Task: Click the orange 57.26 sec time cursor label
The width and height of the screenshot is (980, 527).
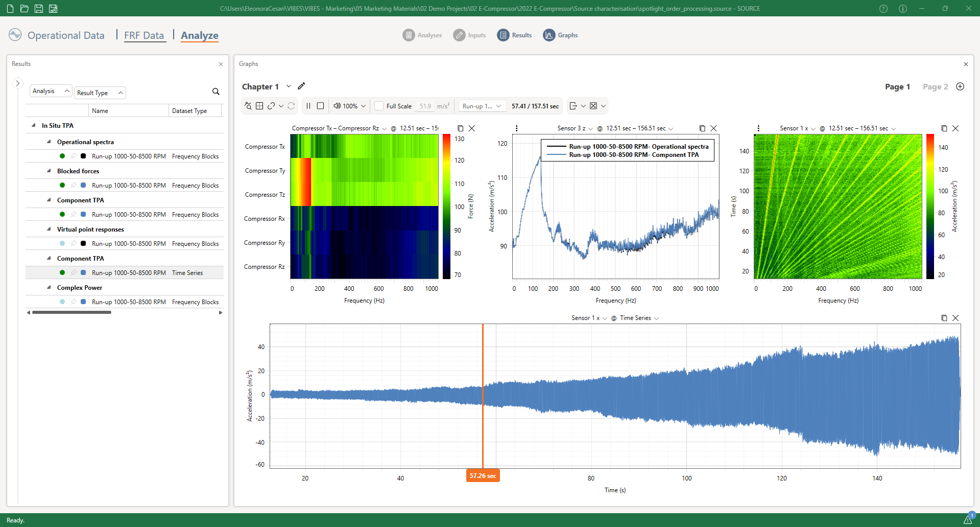Action: (x=483, y=476)
